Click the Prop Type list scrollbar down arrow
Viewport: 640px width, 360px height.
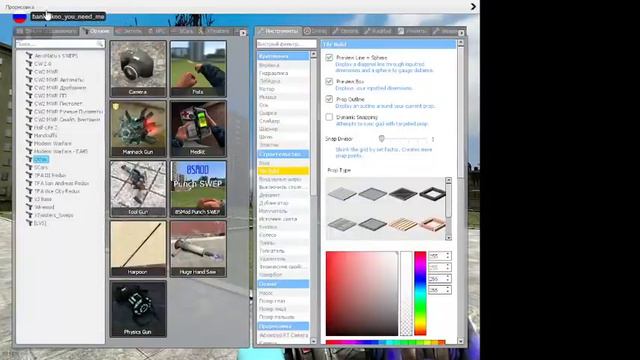tap(449, 238)
